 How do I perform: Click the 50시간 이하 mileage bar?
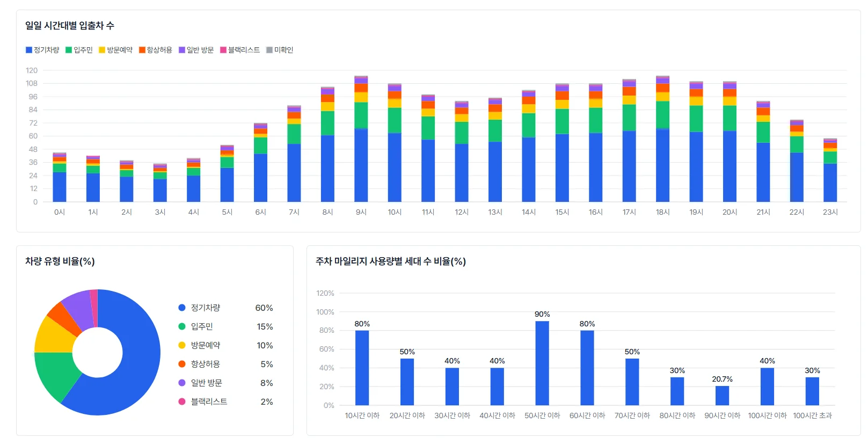click(542, 363)
